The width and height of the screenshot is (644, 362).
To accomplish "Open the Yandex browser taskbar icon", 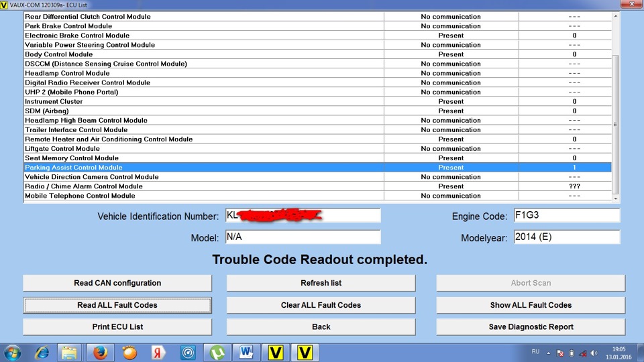I will (x=158, y=353).
